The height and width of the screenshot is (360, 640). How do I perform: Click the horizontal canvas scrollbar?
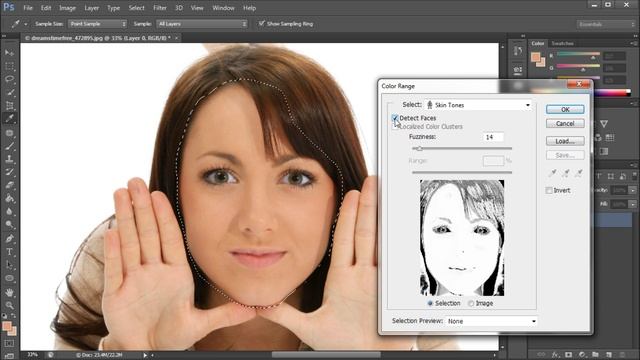pos(326,355)
